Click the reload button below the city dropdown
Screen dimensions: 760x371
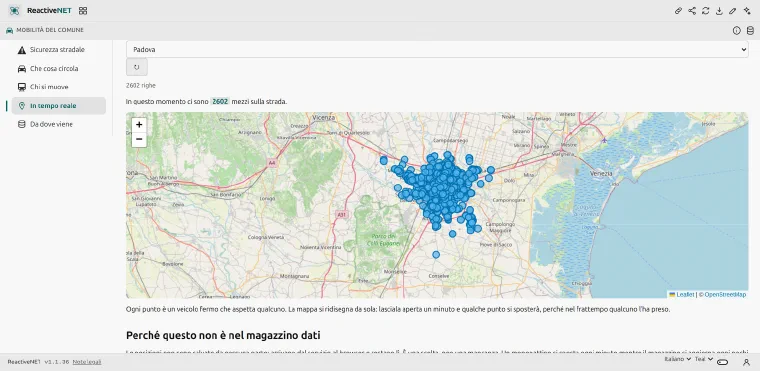coord(137,67)
